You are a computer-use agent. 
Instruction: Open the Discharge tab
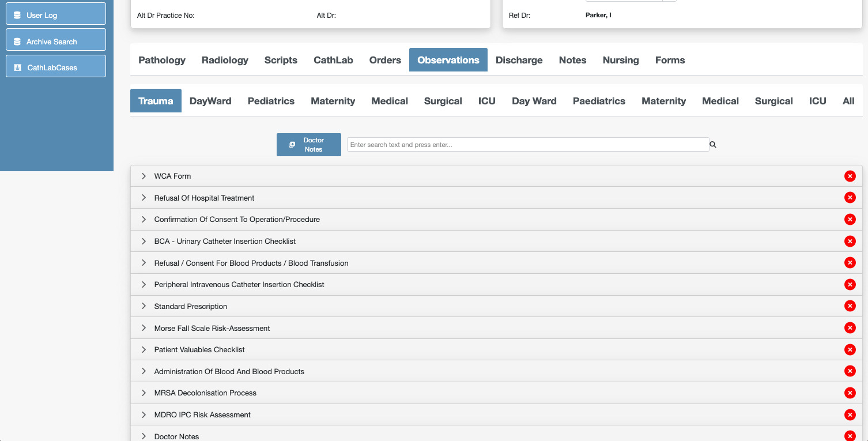pos(519,60)
